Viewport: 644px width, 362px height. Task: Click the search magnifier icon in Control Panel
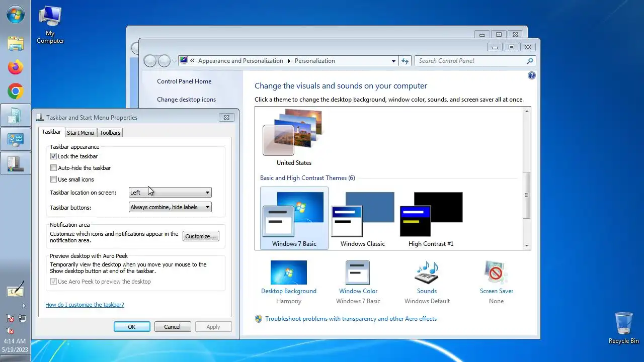(530, 61)
